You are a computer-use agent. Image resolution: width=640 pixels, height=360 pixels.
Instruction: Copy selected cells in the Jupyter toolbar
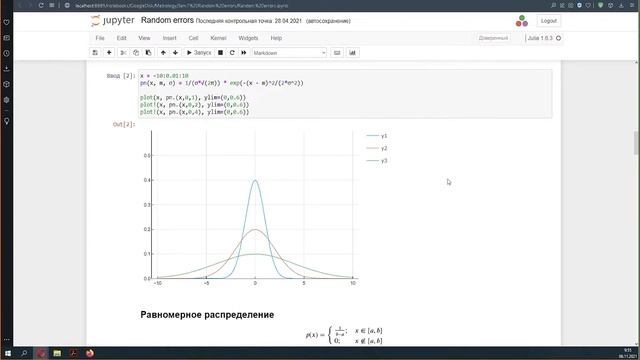(136, 53)
